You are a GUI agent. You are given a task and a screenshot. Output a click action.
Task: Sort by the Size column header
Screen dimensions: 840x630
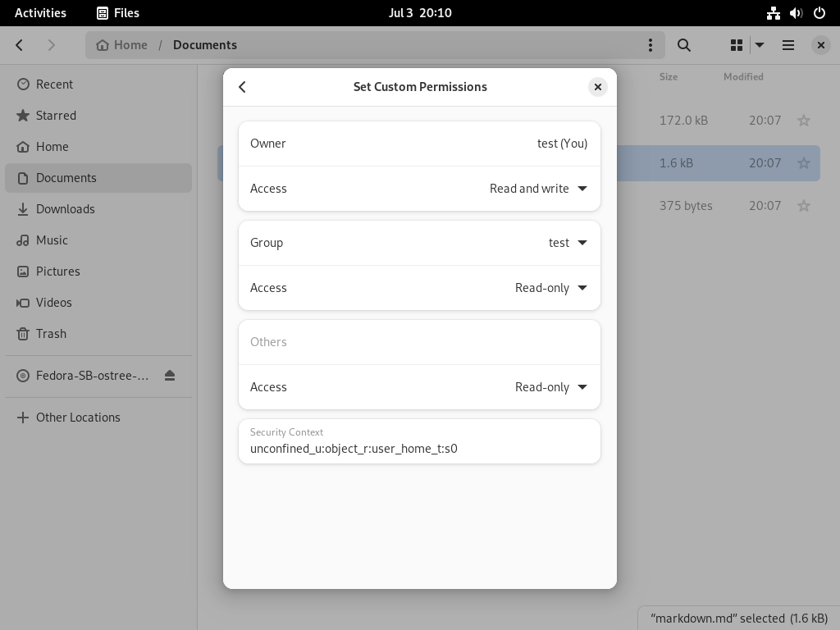pos(668,76)
